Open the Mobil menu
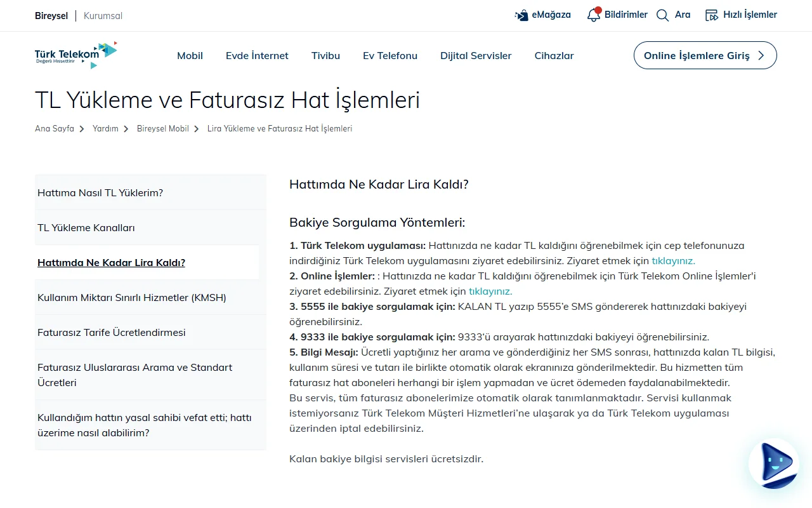The height and width of the screenshot is (508, 812). pyautogui.click(x=190, y=55)
